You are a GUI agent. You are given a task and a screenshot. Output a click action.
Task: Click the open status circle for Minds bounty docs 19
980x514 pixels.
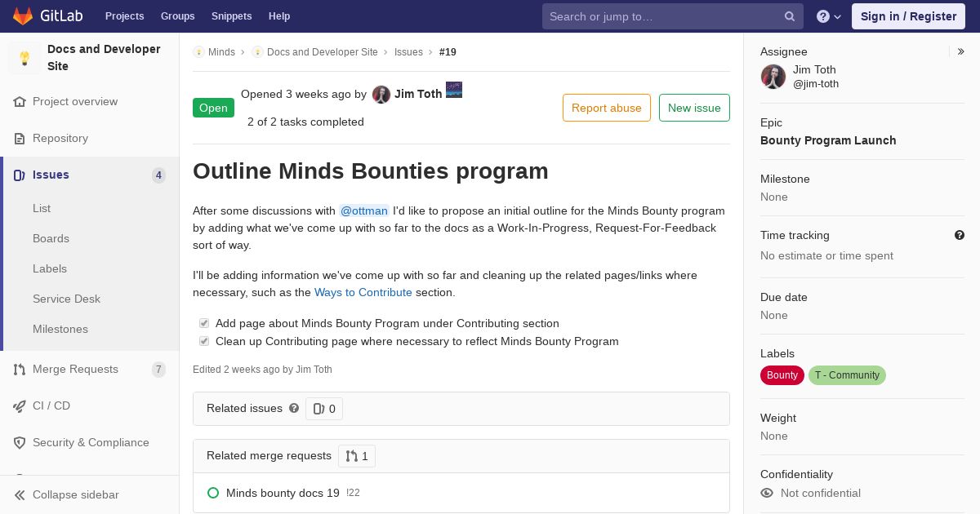coord(213,493)
